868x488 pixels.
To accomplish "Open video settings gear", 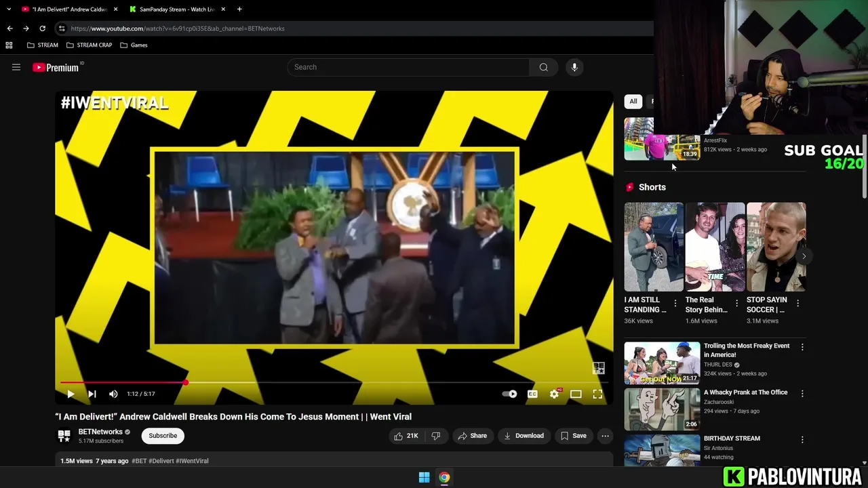I will pos(555,394).
